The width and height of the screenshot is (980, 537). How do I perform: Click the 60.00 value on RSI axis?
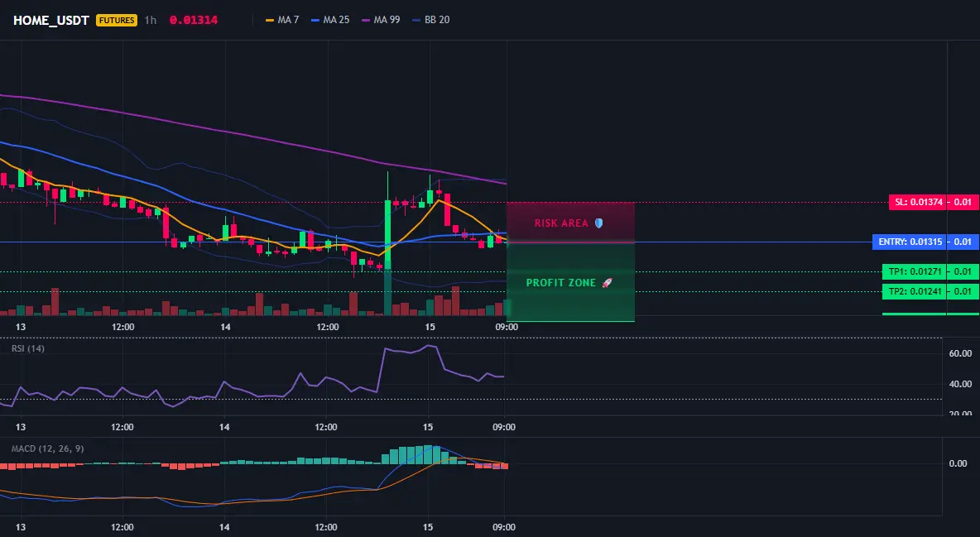tap(960, 354)
